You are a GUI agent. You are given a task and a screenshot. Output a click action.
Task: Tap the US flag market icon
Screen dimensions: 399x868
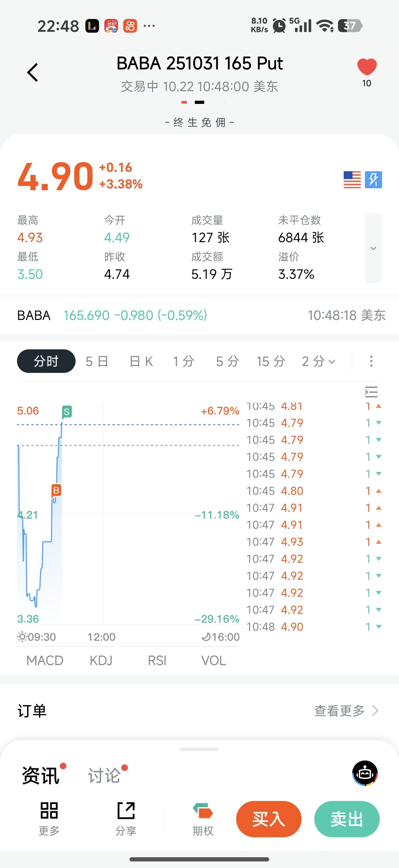[x=352, y=180]
